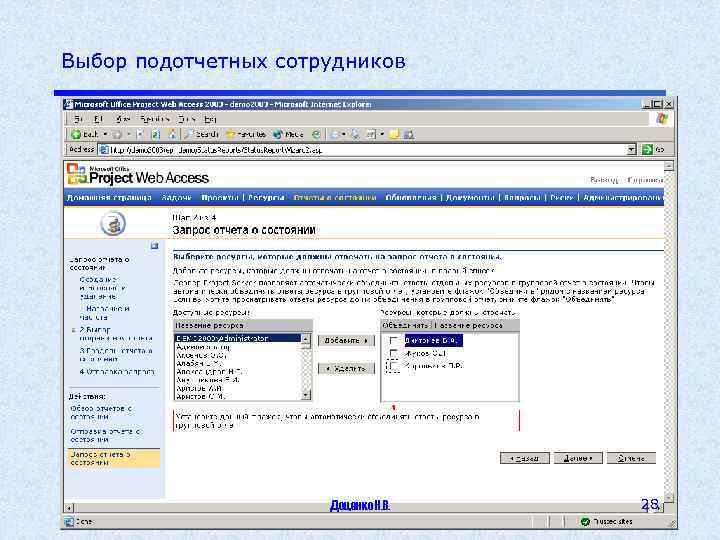Click the Print toolbar icon
This screenshot has width=720, height=540.
click(x=355, y=134)
